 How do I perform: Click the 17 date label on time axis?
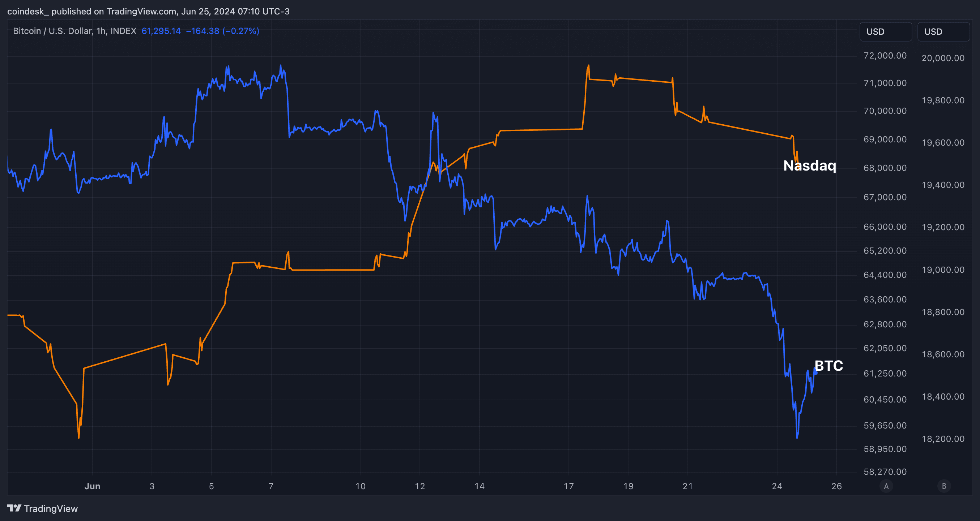(568, 486)
